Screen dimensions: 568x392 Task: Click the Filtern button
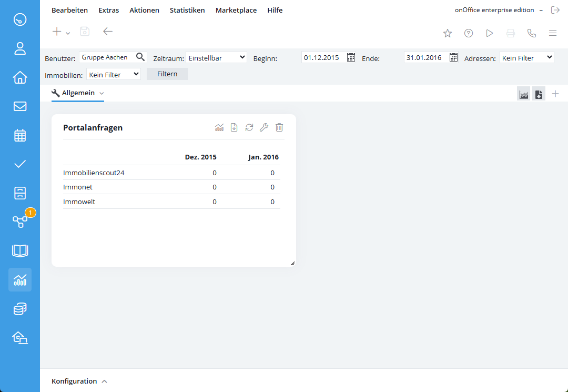[167, 74]
